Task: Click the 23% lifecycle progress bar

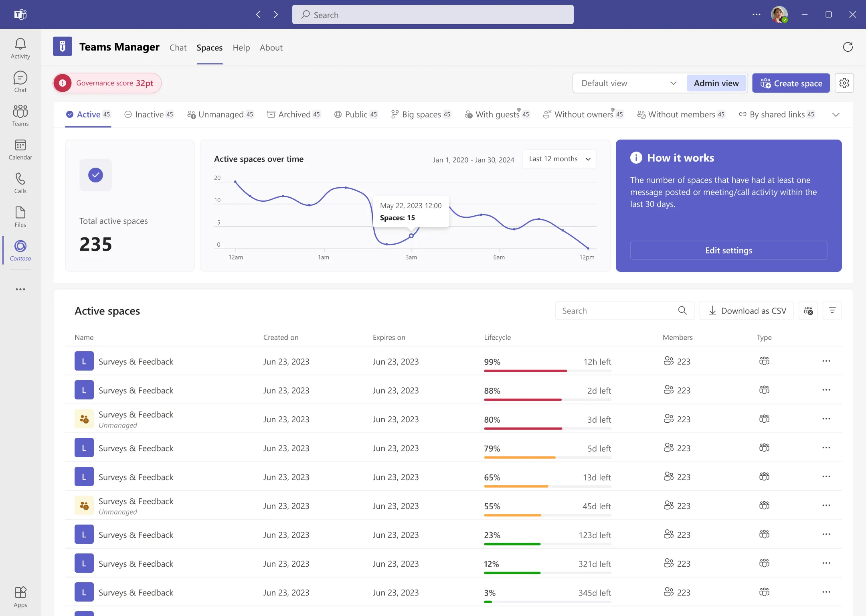Action: (548, 544)
